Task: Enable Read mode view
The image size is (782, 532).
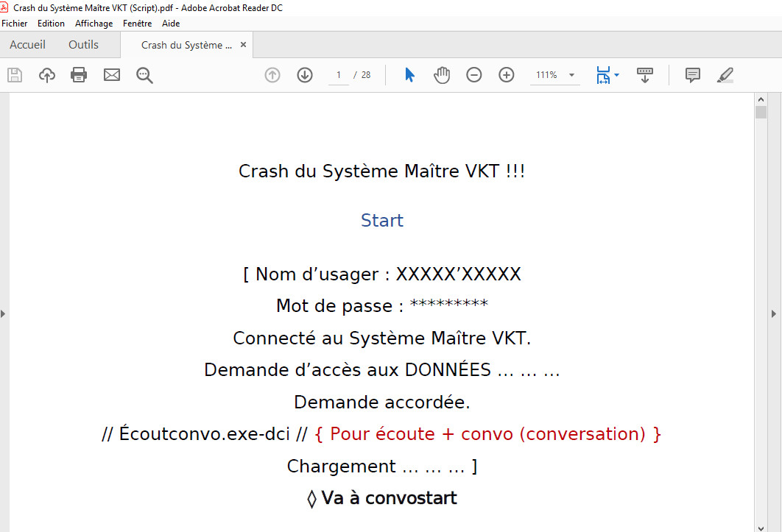Action: [x=645, y=74]
